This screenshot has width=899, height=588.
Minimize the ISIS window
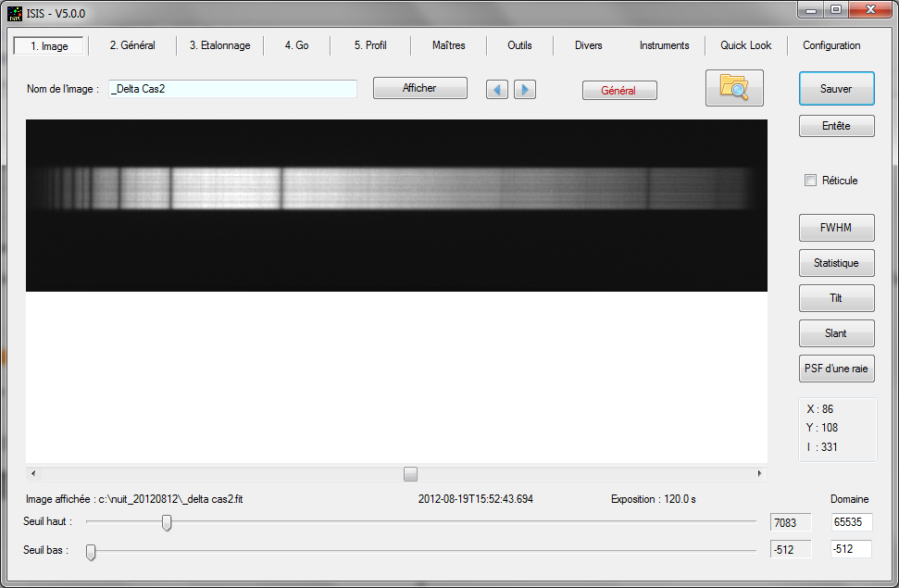pyautogui.click(x=811, y=10)
